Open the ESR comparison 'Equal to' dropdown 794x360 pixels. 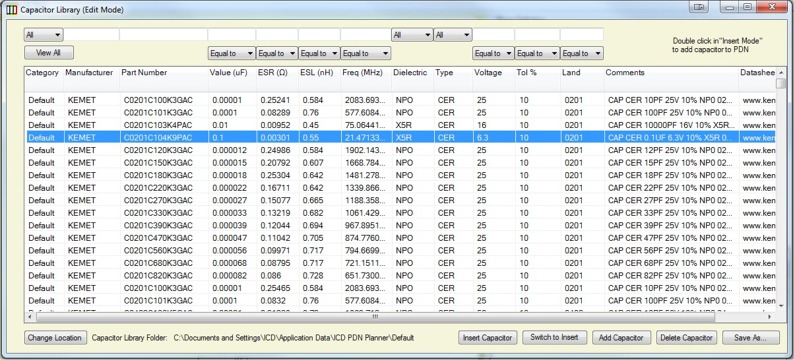(x=277, y=53)
